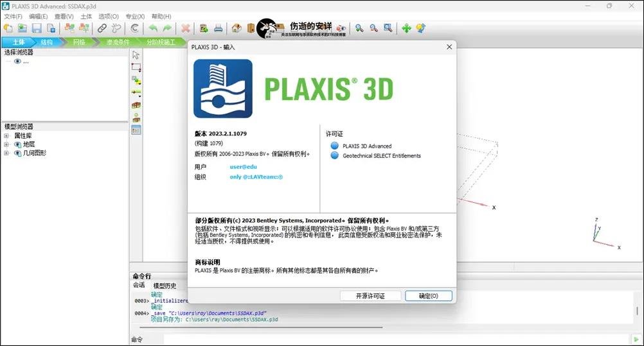Click the green Redo arrow

tap(167, 28)
